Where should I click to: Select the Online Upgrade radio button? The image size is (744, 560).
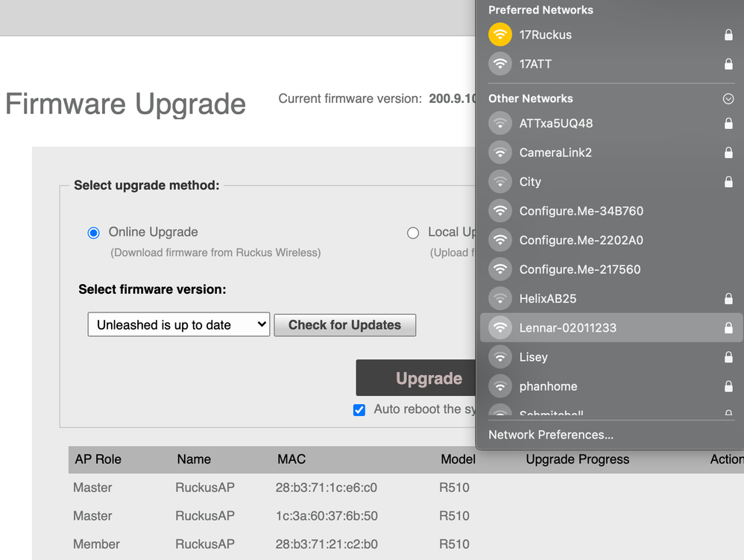pyautogui.click(x=93, y=233)
